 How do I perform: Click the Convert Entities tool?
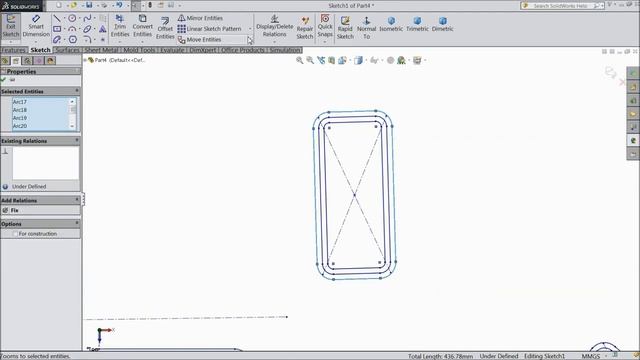click(x=142, y=26)
